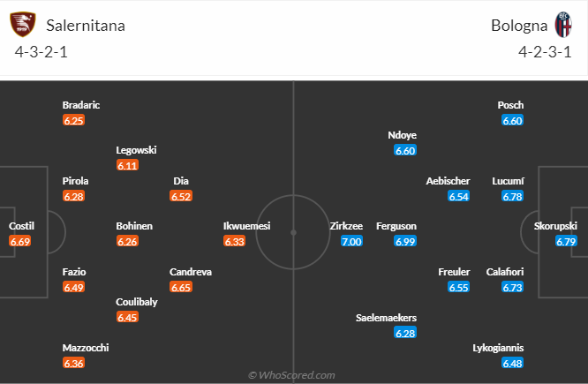Image resolution: width=588 pixels, height=384 pixels.
Task: Click Costil's 6.69 rating badge
Action: (20, 241)
